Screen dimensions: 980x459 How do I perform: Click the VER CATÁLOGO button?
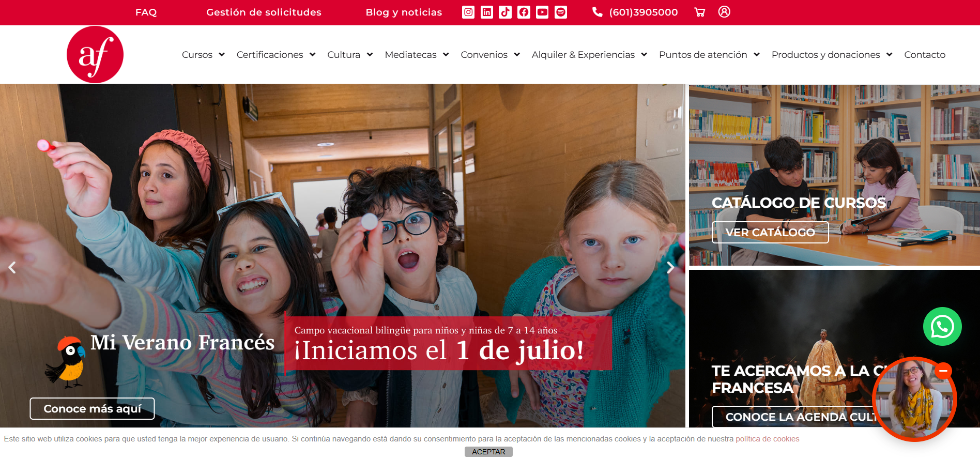pos(770,233)
